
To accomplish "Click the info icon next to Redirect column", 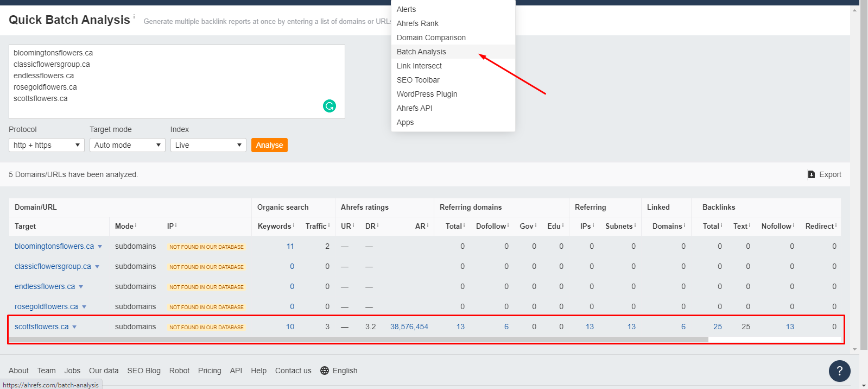I will tap(836, 225).
